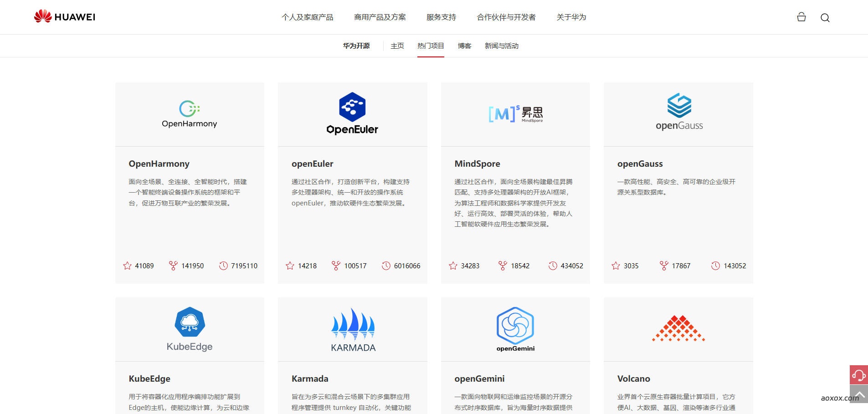Click the Karmada sails logo

352,324
